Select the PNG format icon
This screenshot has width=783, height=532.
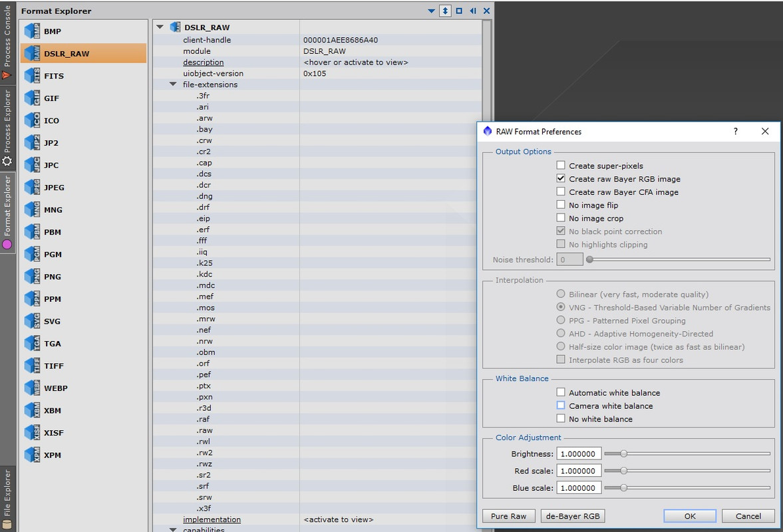(x=33, y=277)
